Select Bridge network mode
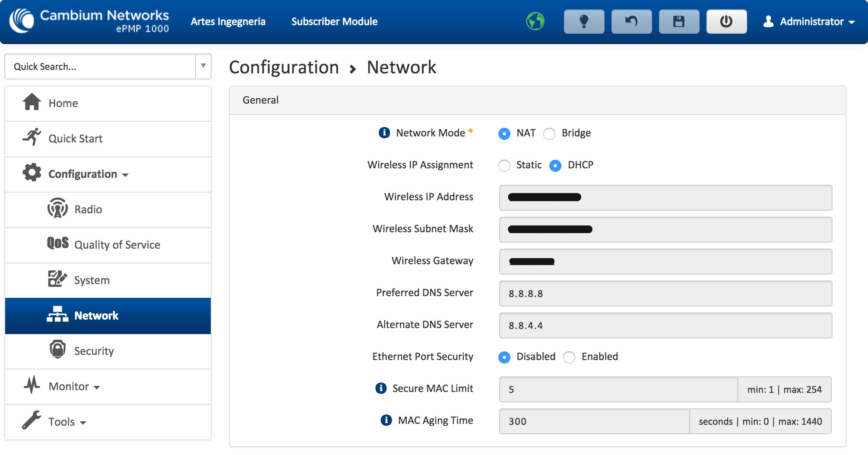 (549, 134)
